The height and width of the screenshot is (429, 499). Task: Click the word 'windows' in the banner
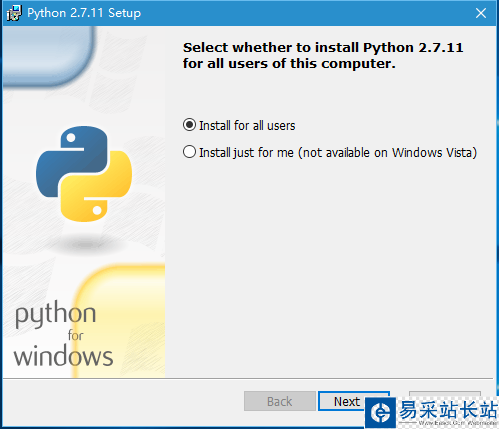coord(63,356)
